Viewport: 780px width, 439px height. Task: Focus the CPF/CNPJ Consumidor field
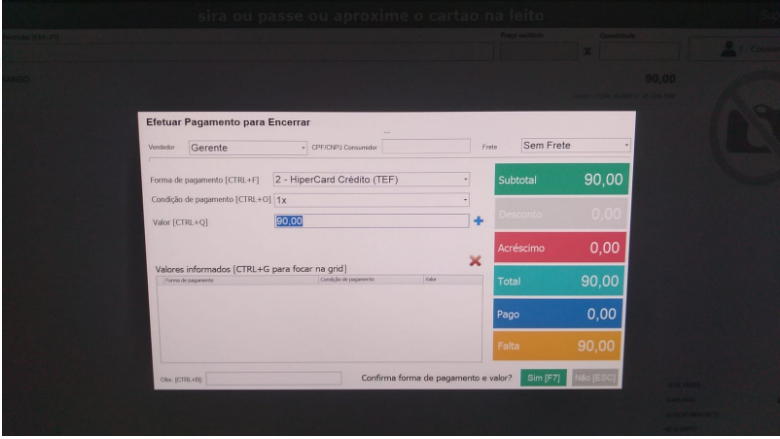tap(426, 146)
